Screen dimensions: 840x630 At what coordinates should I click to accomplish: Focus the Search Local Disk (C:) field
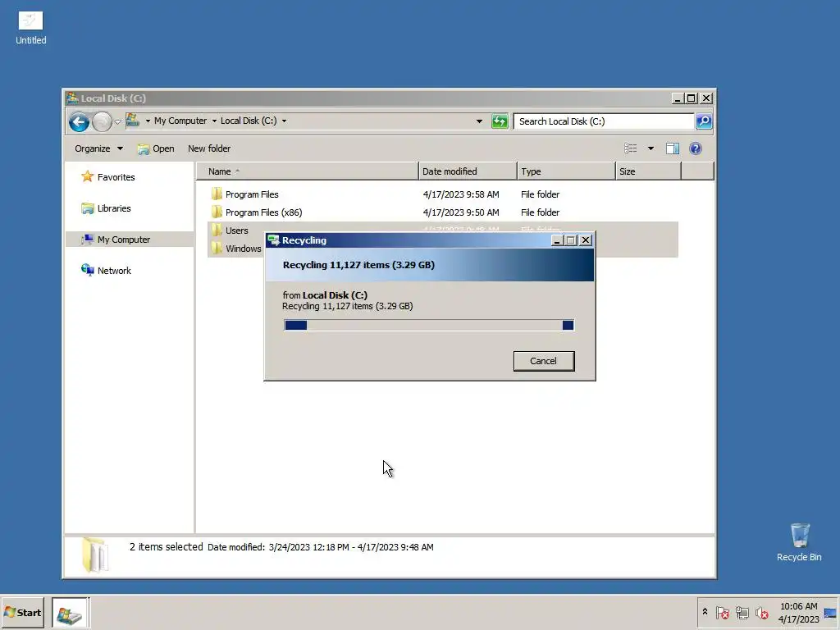click(604, 121)
